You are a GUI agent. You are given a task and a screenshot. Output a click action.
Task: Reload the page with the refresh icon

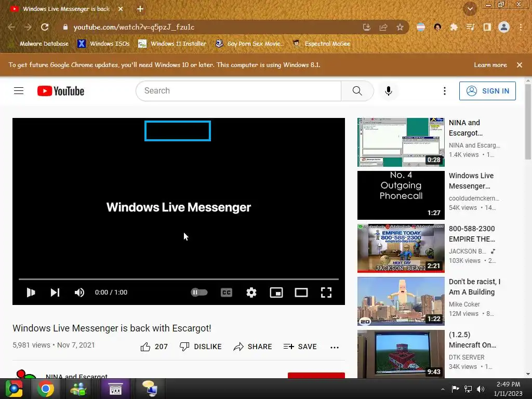[x=45, y=27]
